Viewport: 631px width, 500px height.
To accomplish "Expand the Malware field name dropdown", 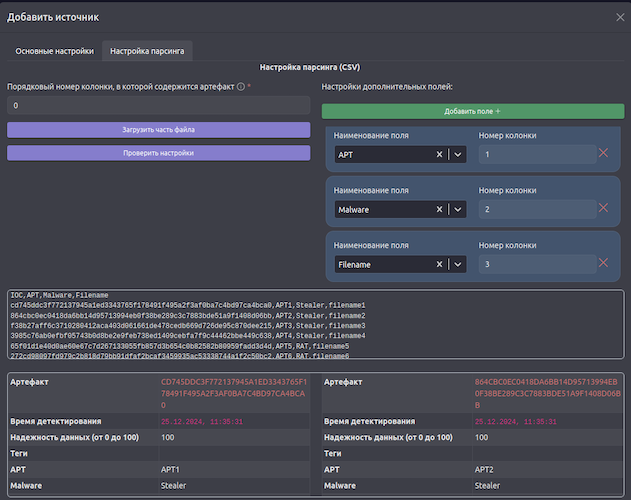I will tap(458, 209).
